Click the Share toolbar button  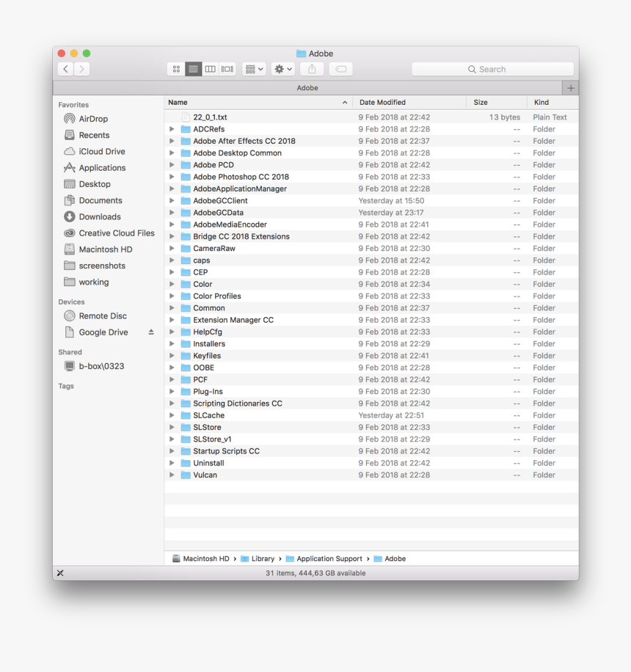(312, 69)
